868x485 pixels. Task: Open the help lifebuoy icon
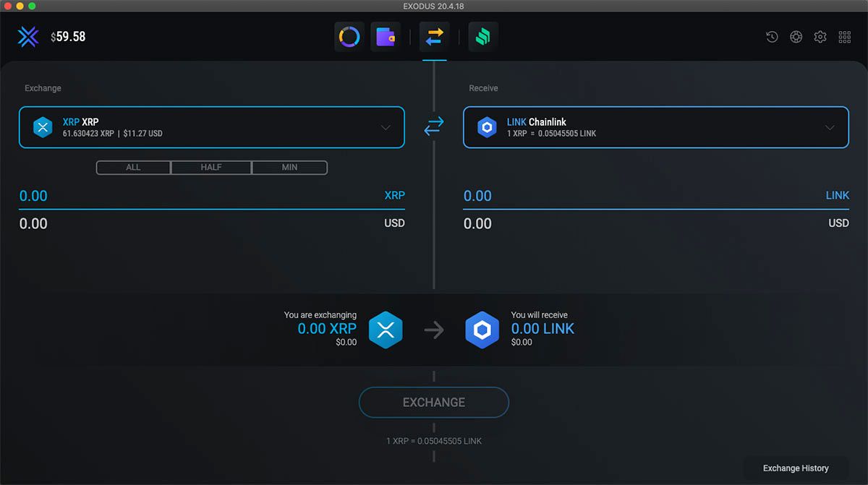coord(796,37)
